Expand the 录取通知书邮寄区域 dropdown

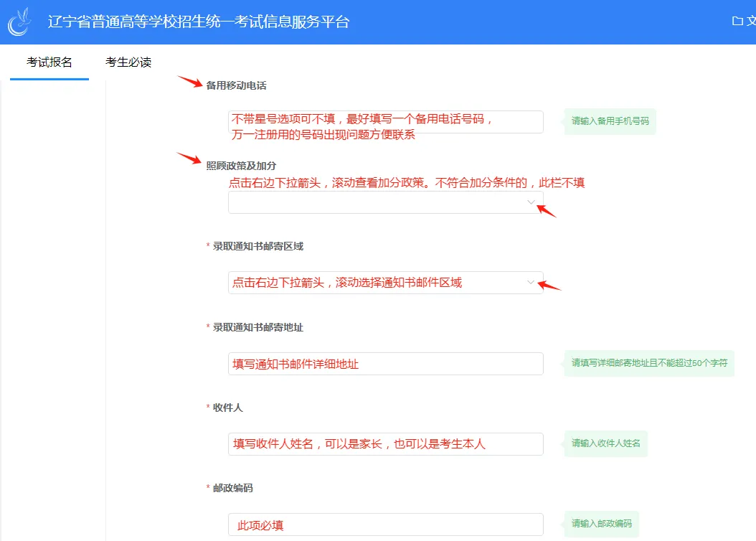click(386, 283)
